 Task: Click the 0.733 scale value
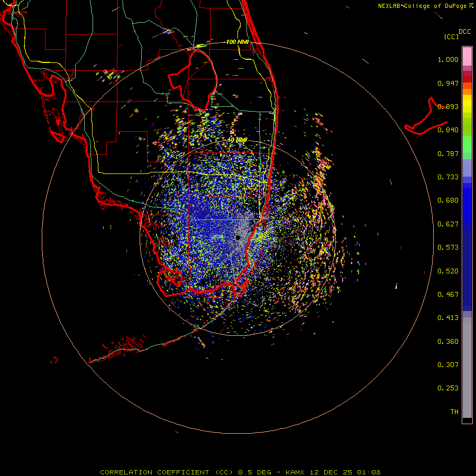pos(448,177)
